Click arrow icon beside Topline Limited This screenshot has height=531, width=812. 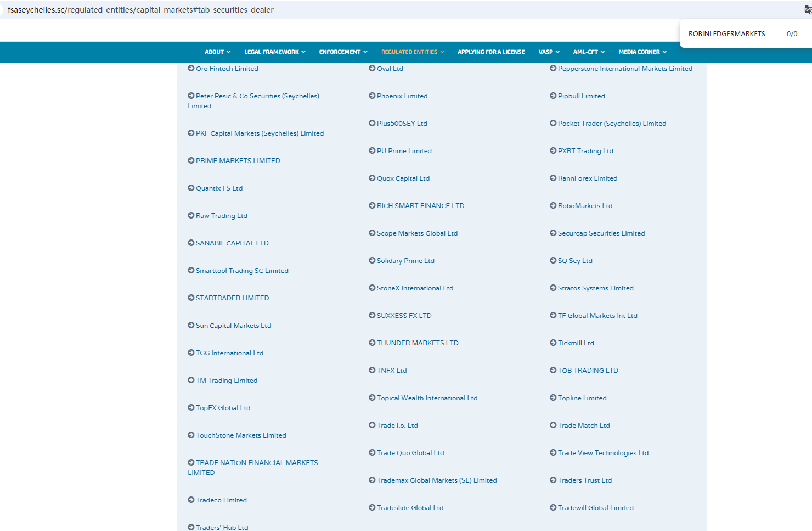553,398
